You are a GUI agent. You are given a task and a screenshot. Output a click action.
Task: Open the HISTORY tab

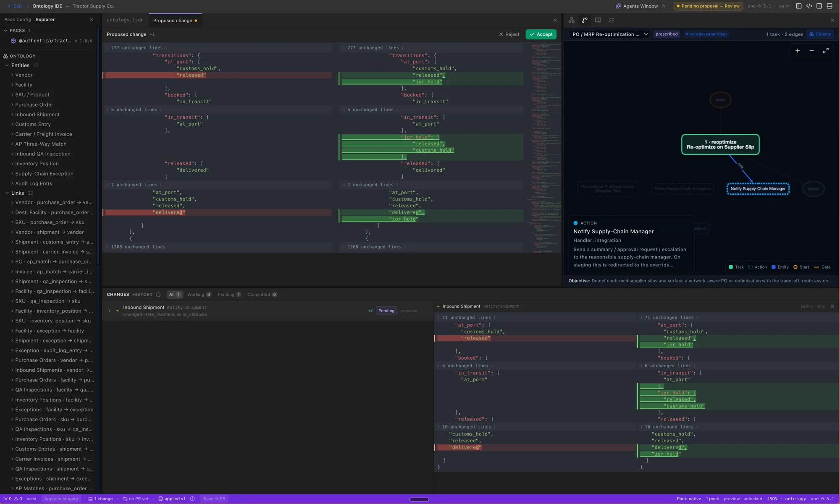pyautogui.click(x=142, y=295)
